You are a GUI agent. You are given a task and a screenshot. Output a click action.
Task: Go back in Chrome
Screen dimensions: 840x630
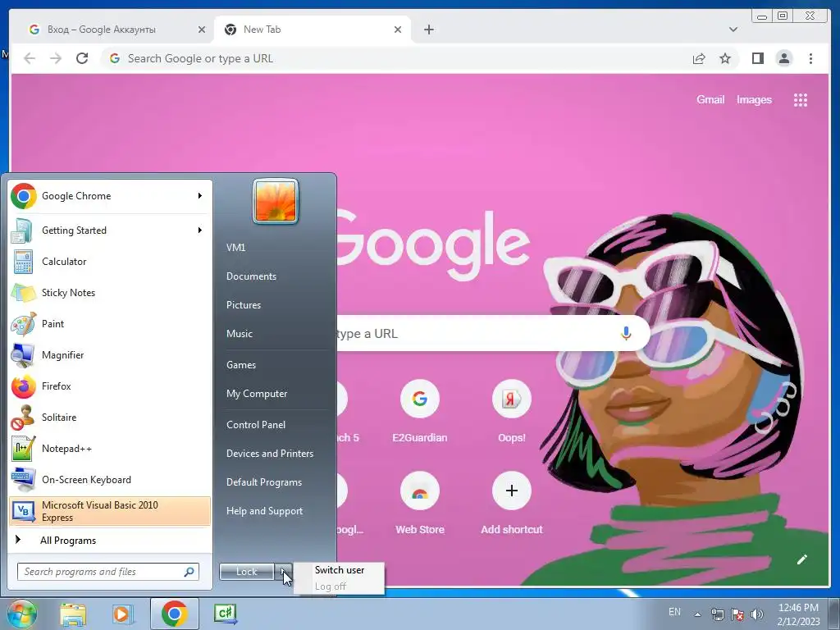[x=30, y=58]
